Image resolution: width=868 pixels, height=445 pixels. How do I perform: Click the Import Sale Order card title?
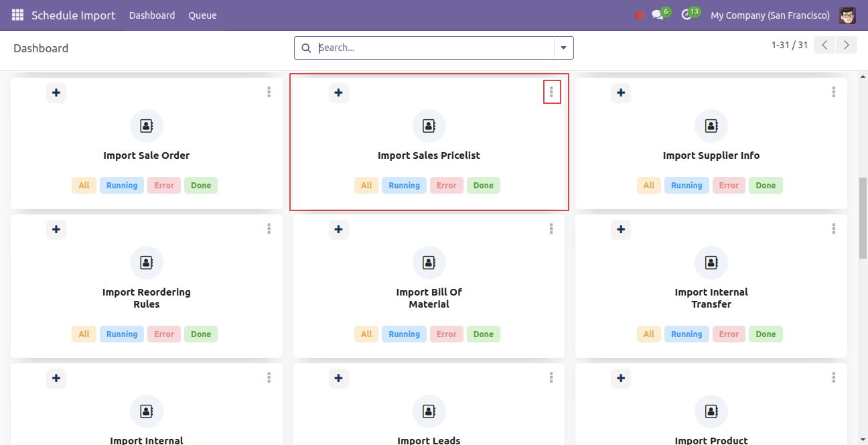tap(147, 155)
